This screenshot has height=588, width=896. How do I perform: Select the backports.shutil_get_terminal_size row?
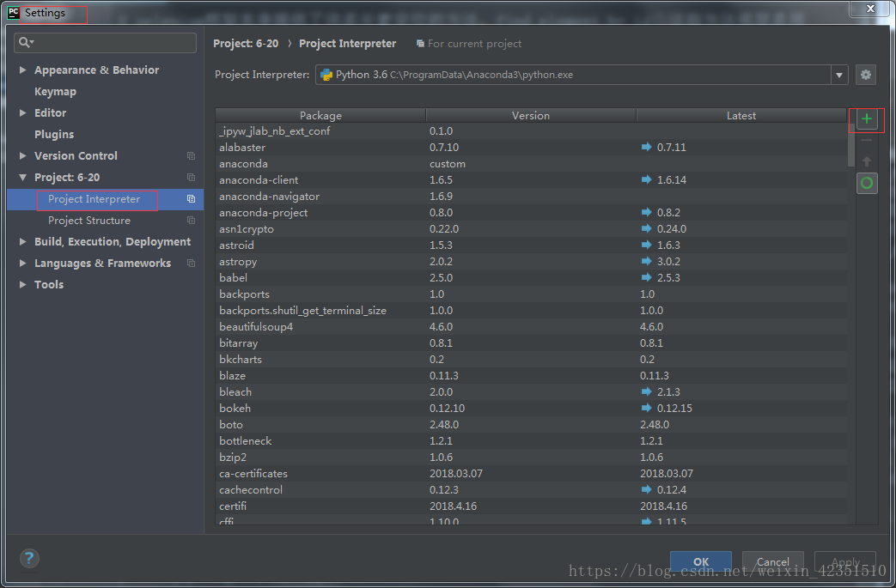pos(532,310)
